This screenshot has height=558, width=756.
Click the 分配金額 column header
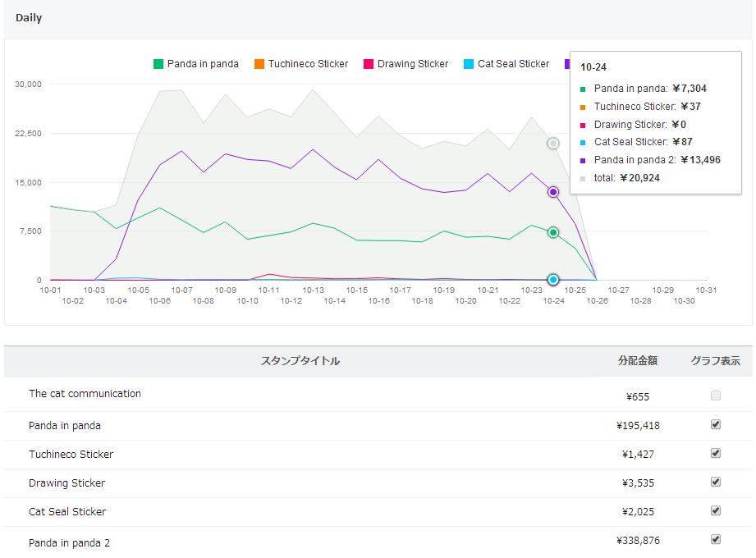point(638,361)
